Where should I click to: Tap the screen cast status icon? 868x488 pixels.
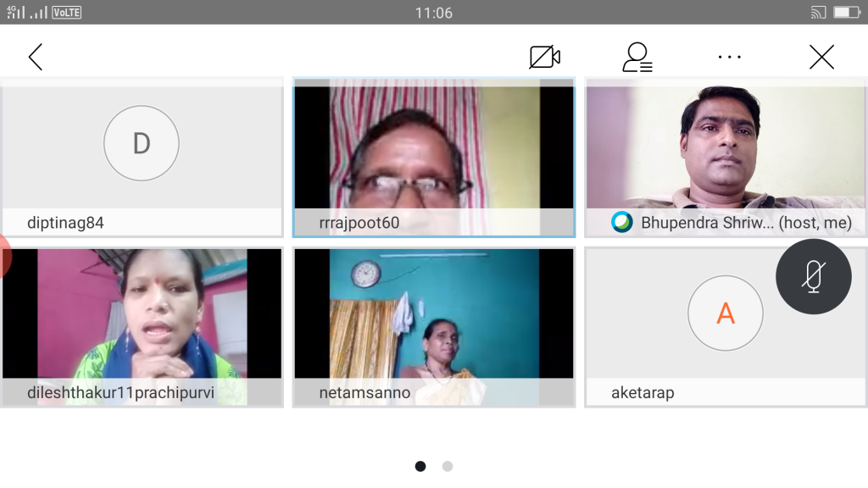point(818,13)
